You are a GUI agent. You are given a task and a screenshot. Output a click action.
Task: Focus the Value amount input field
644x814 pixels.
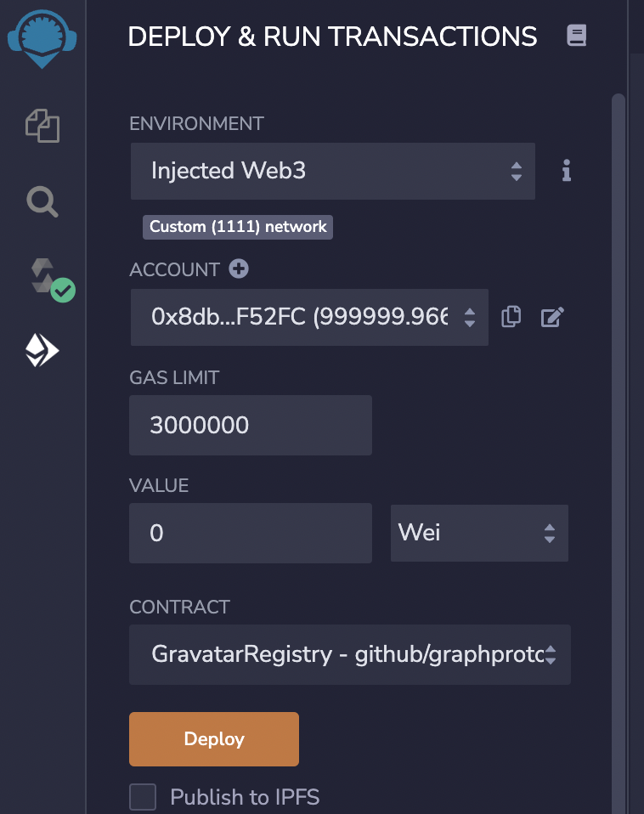[x=251, y=533]
